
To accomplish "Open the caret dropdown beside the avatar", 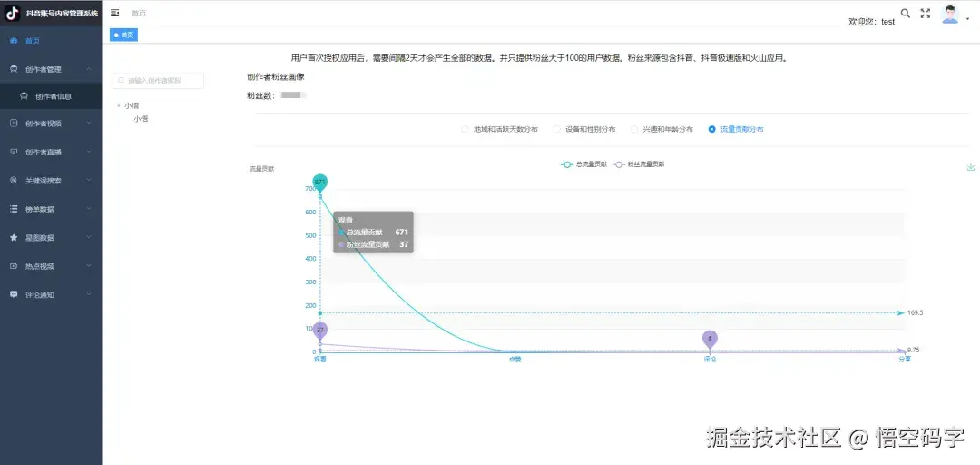I will click(967, 19).
